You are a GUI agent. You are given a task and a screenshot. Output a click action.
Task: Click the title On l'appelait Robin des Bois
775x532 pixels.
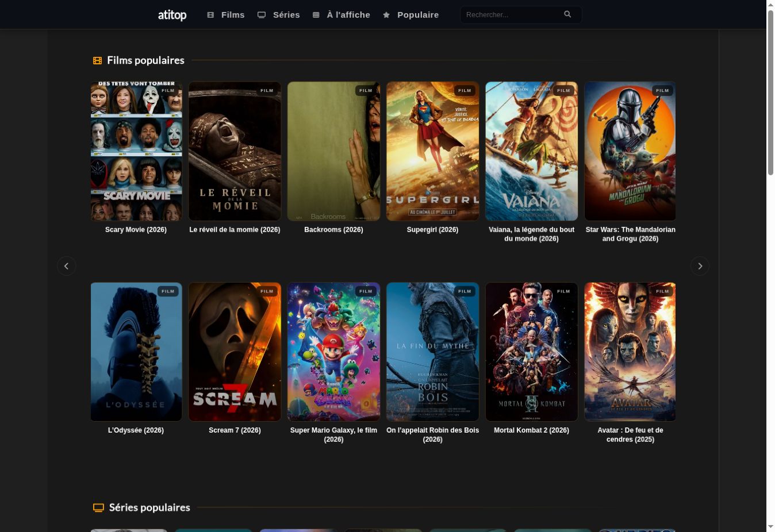[432, 435]
